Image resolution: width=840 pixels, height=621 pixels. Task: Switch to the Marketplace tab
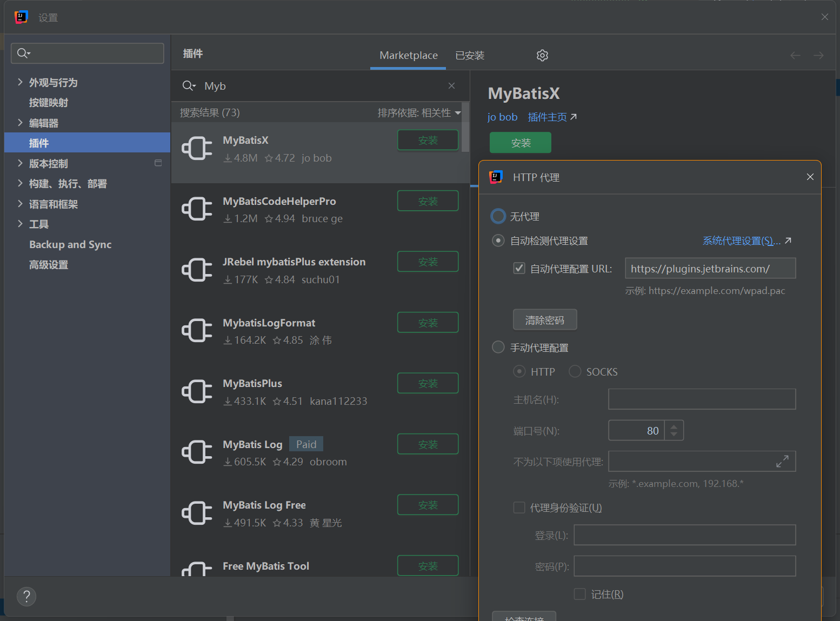tap(409, 55)
